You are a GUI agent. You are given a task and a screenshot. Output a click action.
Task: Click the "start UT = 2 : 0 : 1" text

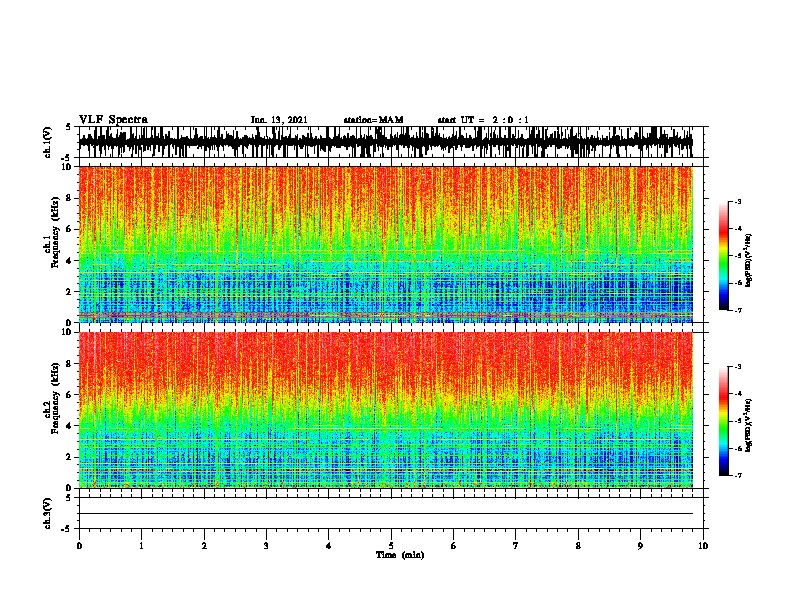point(483,120)
